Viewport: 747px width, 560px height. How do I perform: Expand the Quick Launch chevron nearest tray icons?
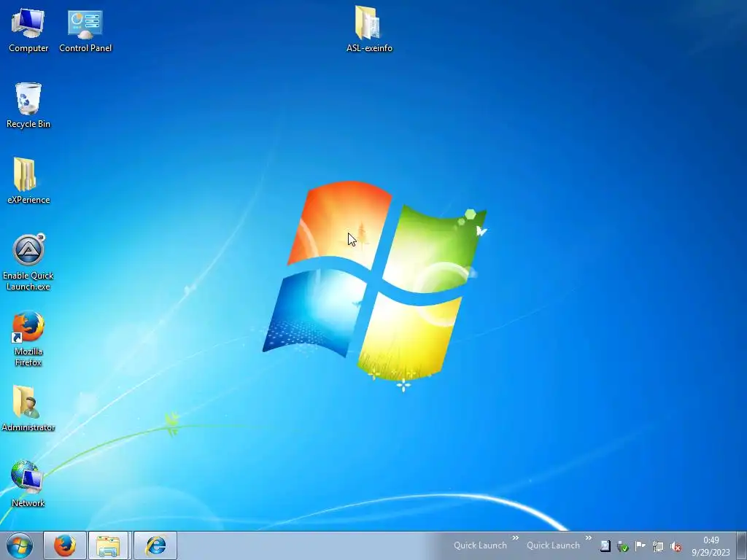click(589, 537)
